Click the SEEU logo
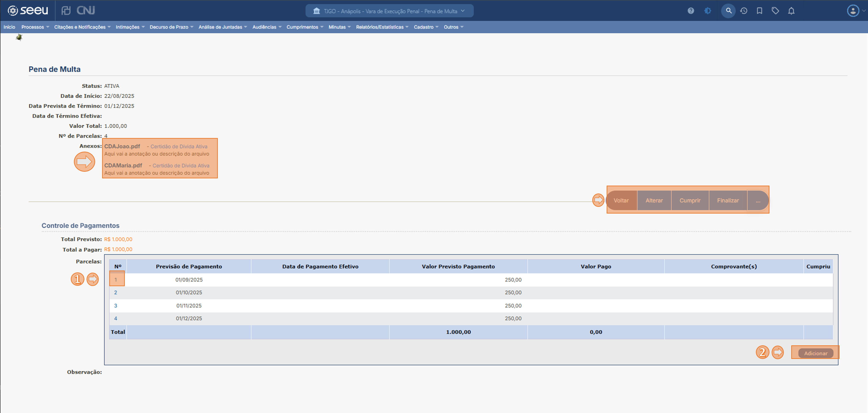Viewport: 868px width, 413px height. click(28, 11)
